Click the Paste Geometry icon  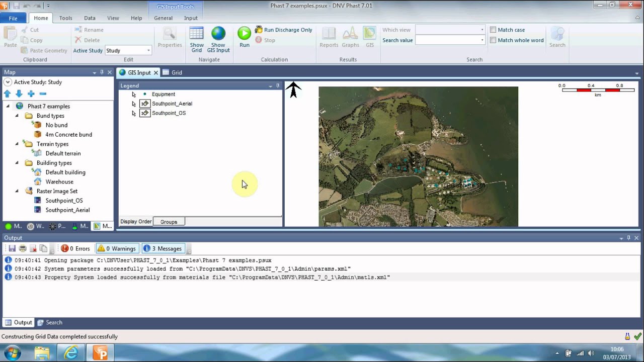[25, 50]
